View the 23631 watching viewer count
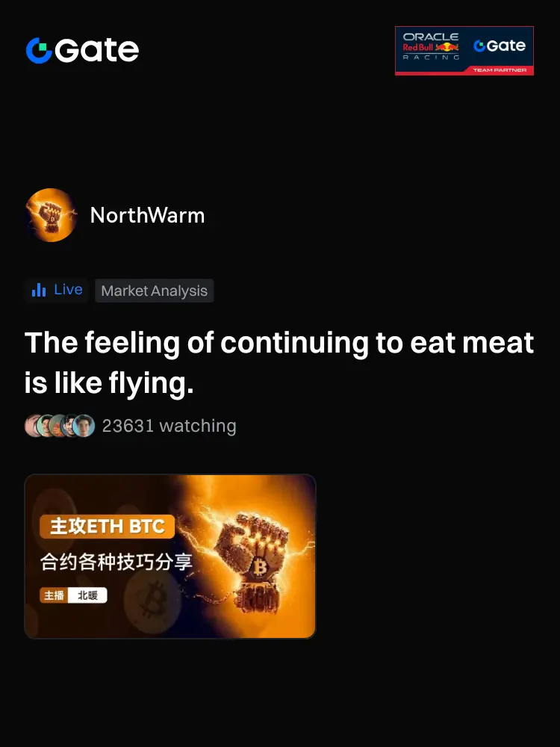 click(169, 426)
